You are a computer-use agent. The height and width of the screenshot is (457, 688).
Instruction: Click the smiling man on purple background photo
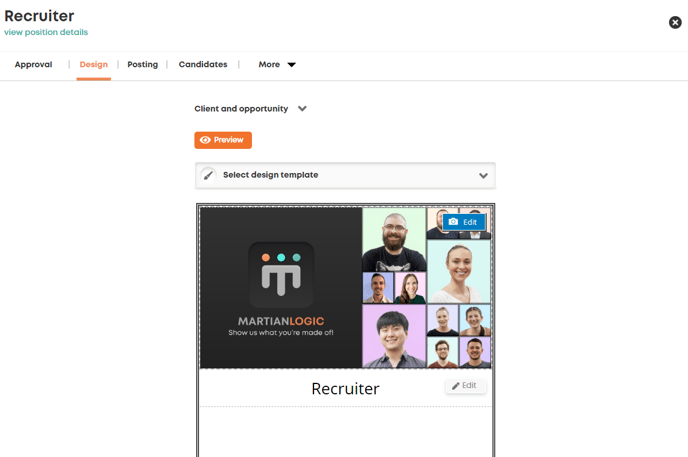click(394, 336)
